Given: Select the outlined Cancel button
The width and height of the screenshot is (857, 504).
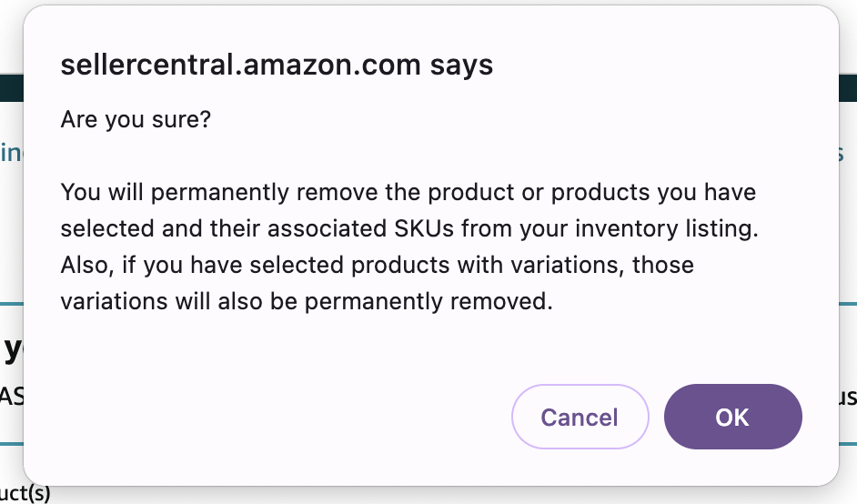Looking at the screenshot, I should 580,417.
